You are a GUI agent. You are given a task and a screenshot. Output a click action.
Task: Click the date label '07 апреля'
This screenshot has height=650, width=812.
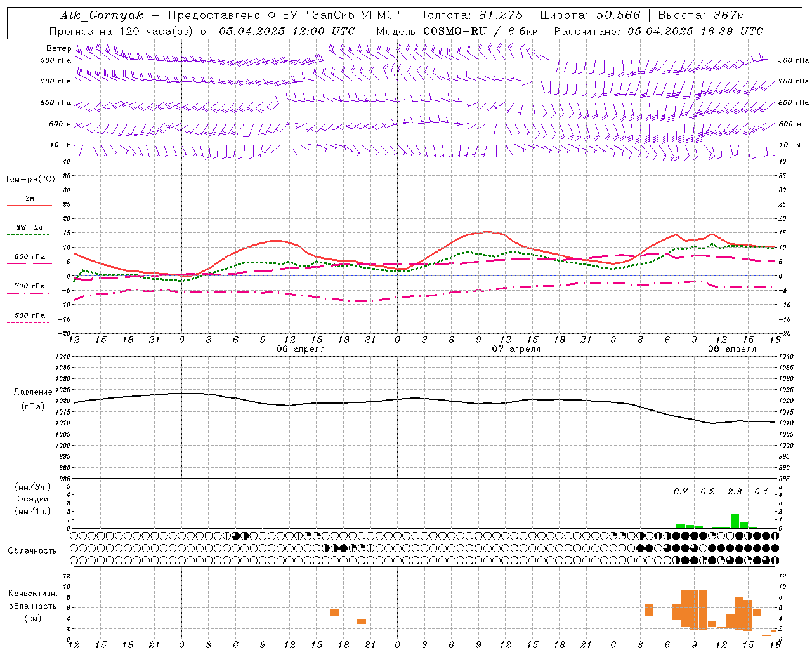516,349
